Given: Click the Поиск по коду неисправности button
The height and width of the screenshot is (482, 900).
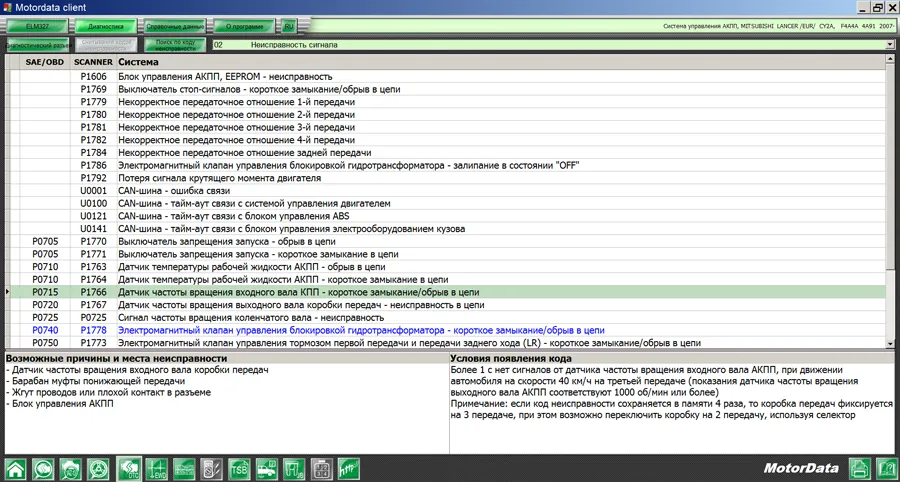Looking at the screenshot, I should (175, 45).
